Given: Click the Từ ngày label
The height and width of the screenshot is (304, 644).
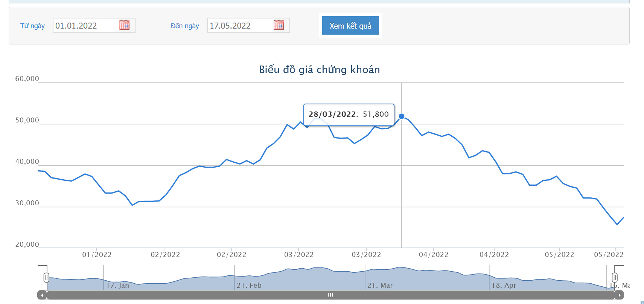Looking at the screenshot, I should coord(32,26).
